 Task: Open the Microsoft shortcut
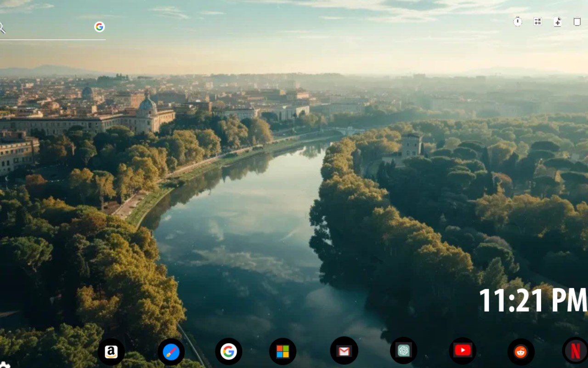pos(283,351)
